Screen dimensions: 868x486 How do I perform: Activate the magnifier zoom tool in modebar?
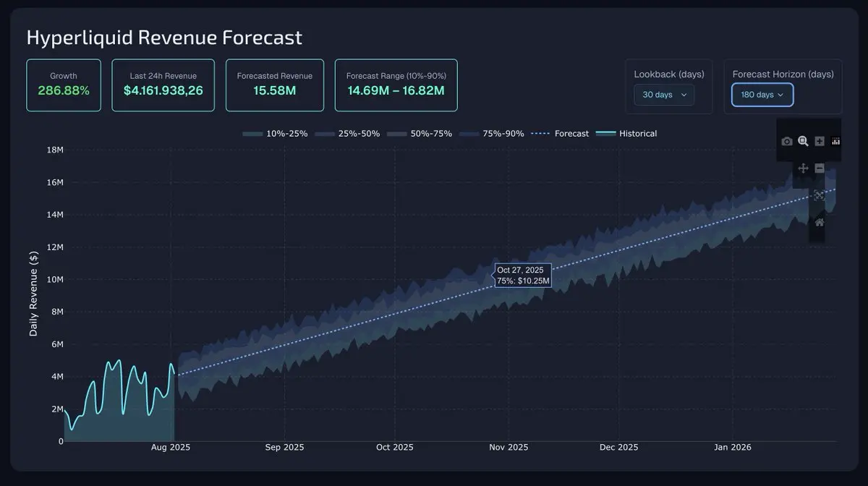click(803, 141)
